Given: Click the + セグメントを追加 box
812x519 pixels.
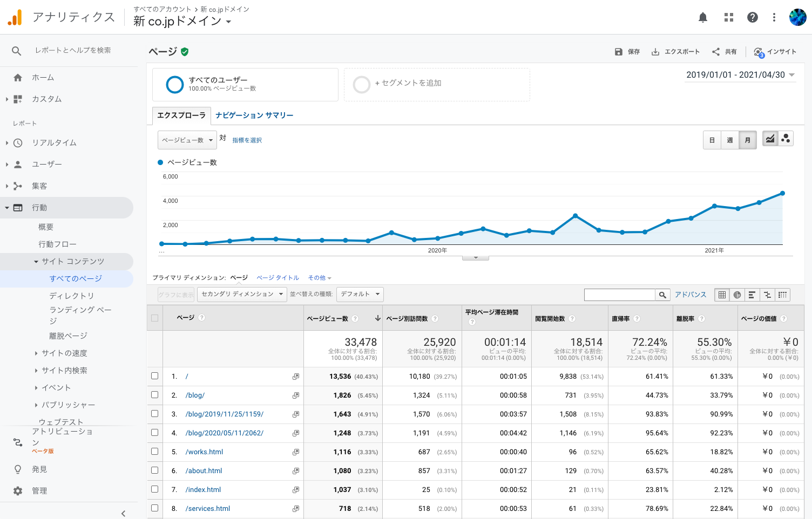Looking at the screenshot, I should [437, 84].
